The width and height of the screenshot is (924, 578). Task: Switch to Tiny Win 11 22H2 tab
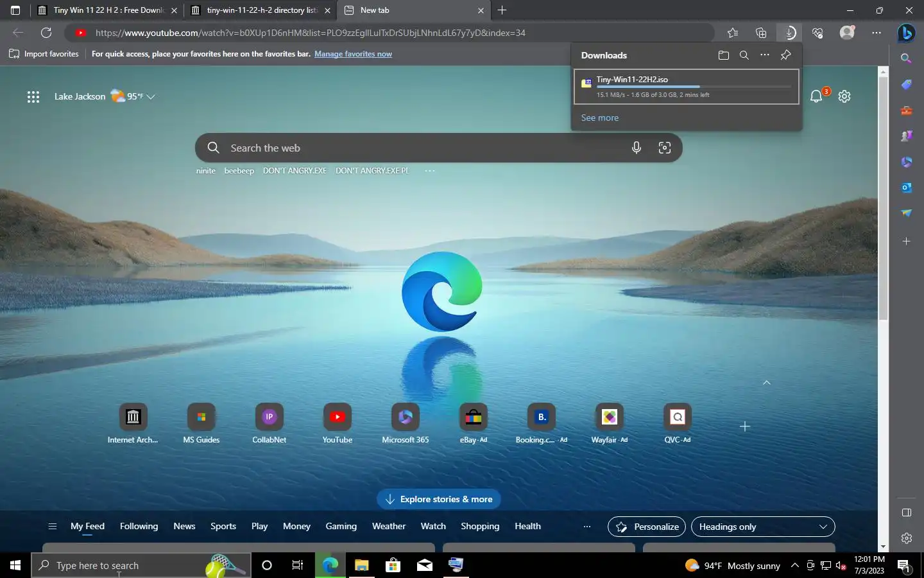click(x=107, y=10)
